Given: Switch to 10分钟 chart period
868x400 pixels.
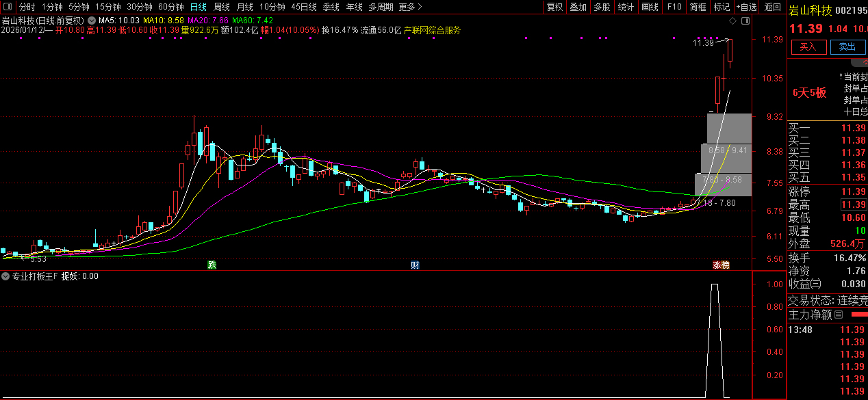Looking at the screenshot, I should pos(272,7).
